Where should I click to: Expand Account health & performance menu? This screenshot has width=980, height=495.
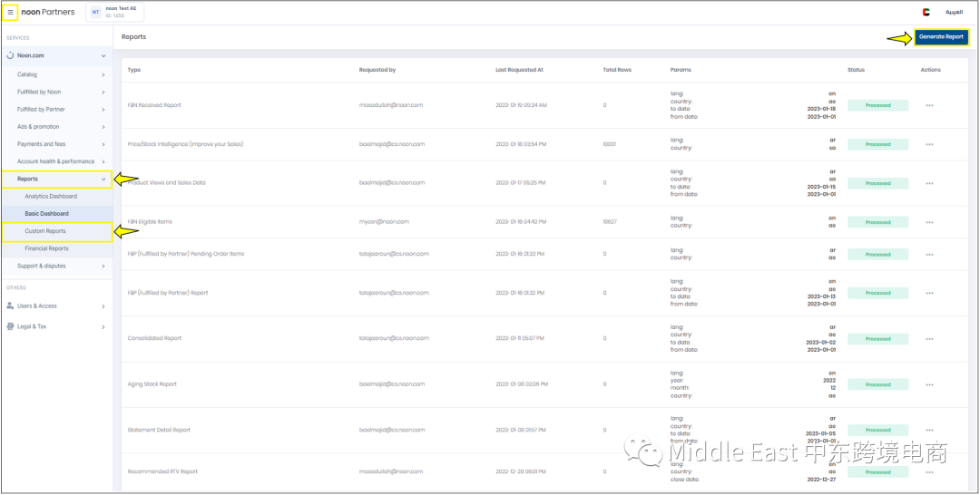click(62, 161)
